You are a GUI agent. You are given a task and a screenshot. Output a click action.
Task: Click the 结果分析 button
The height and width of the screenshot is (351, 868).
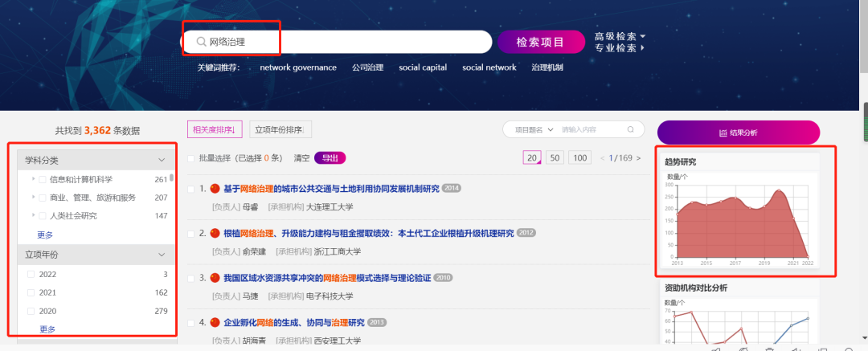click(738, 133)
